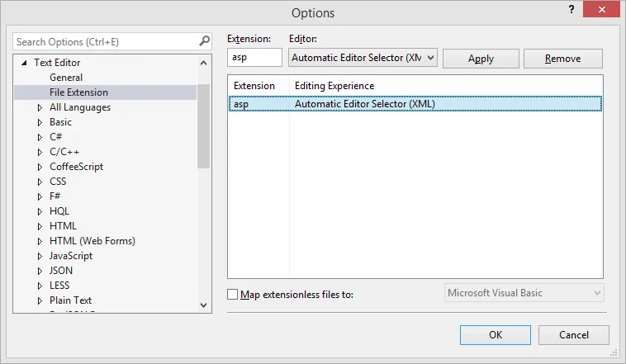Screen dimensions: 626x364
Task: Collapse the Text Editor tree node
Action: [25, 63]
